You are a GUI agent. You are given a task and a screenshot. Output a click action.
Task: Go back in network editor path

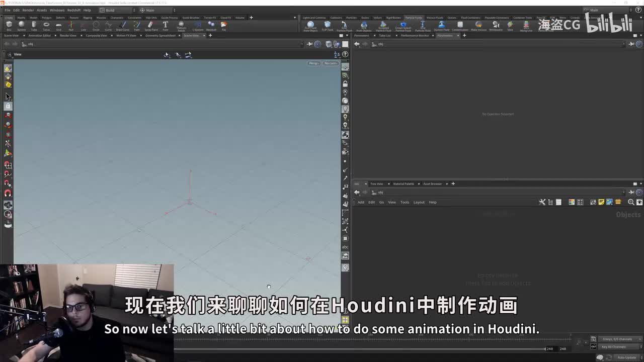[x=357, y=192]
